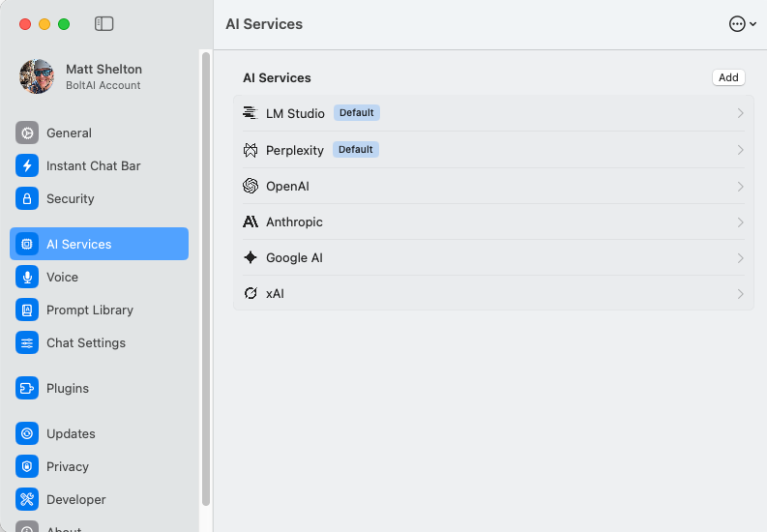Open Developer tools icon
767x532 pixels.
tap(27, 499)
